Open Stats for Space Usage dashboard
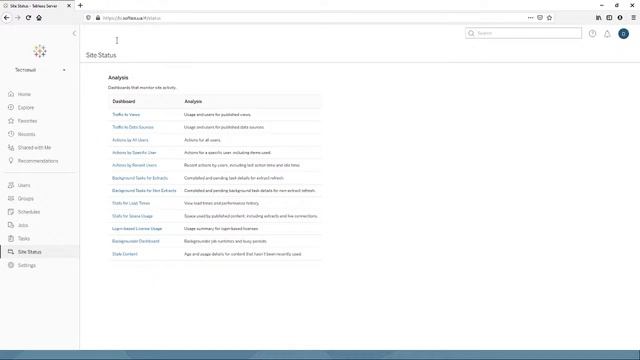 132,216
